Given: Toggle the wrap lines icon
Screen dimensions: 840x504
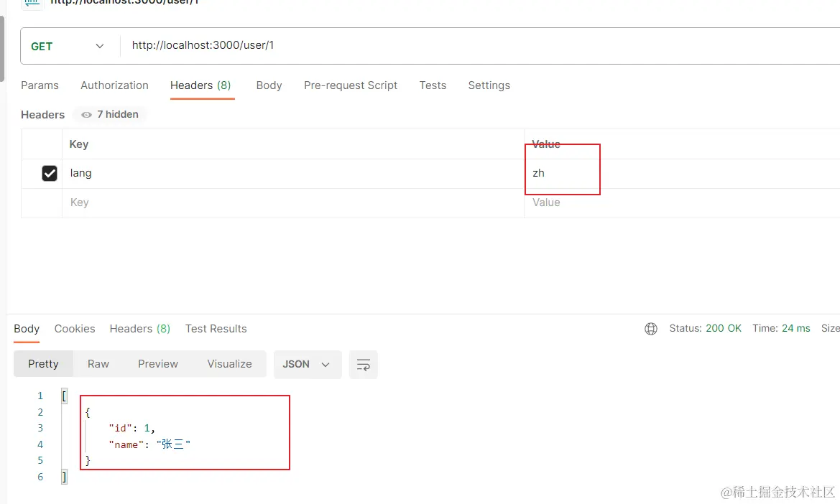Looking at the screenshot, I should tap(363, 365).
